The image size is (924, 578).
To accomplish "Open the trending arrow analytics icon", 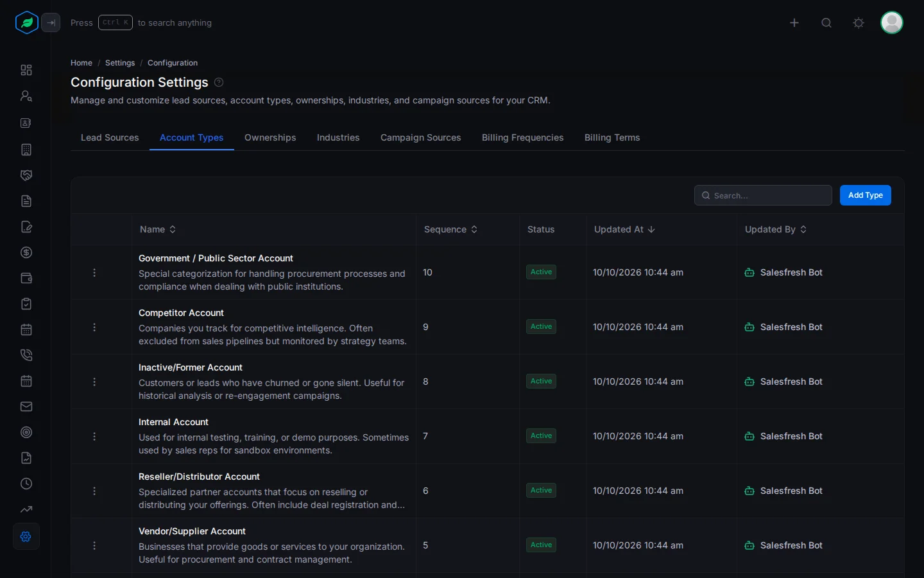I will [x=26, y=509].
